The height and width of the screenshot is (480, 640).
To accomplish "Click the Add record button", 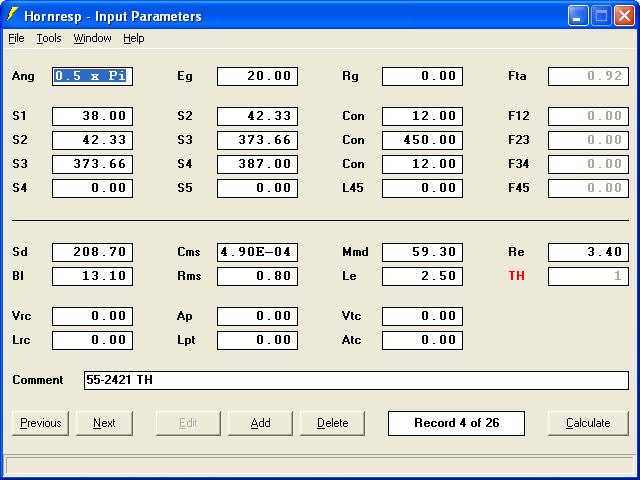I will pyautogui.click(x=260, y=423).
